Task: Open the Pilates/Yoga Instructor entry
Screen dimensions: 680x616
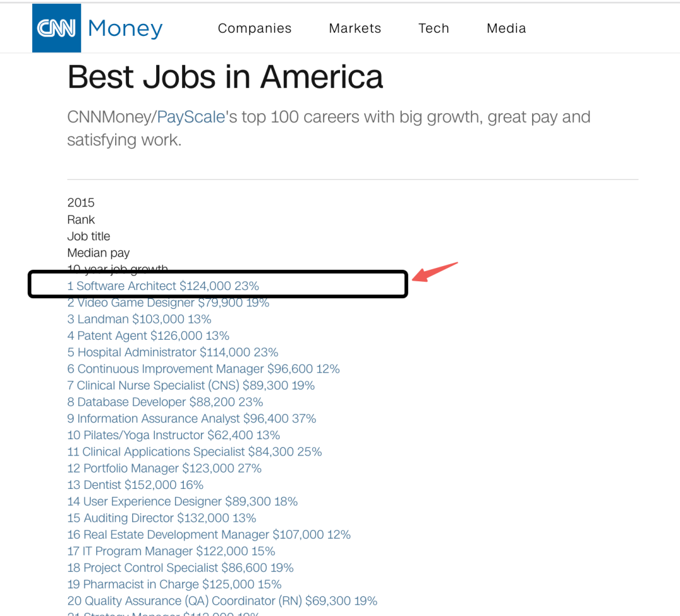Action: (x=173, y=435)
